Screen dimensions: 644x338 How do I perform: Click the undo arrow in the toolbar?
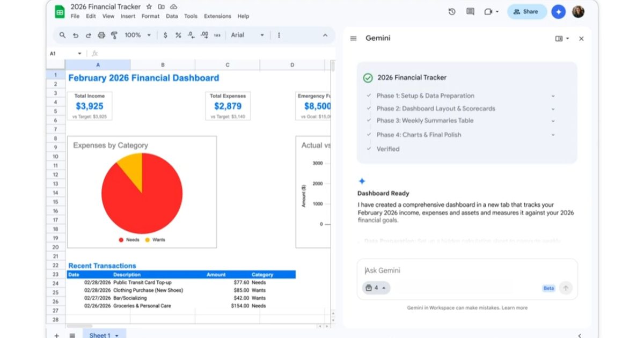(76, 35)
